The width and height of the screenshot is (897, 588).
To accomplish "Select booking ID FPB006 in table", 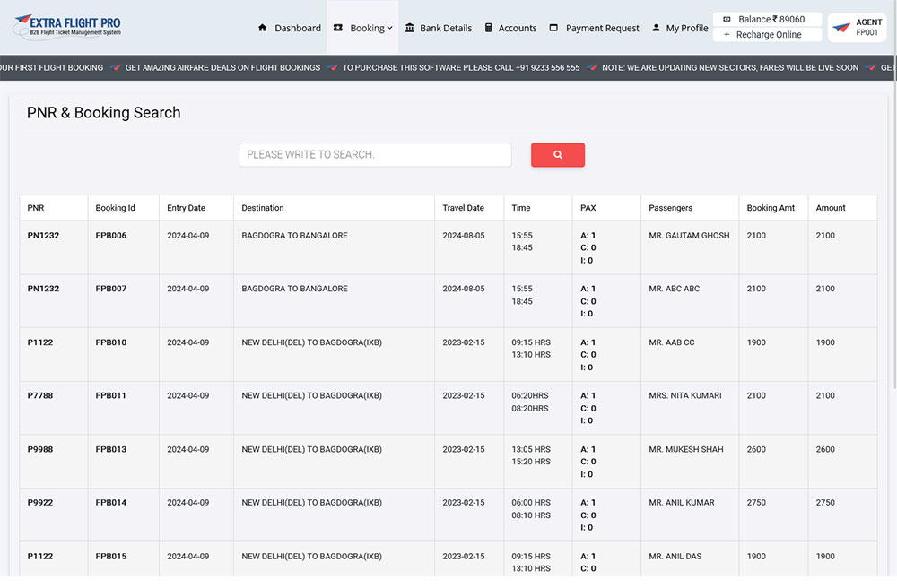I will click(111, 236).
